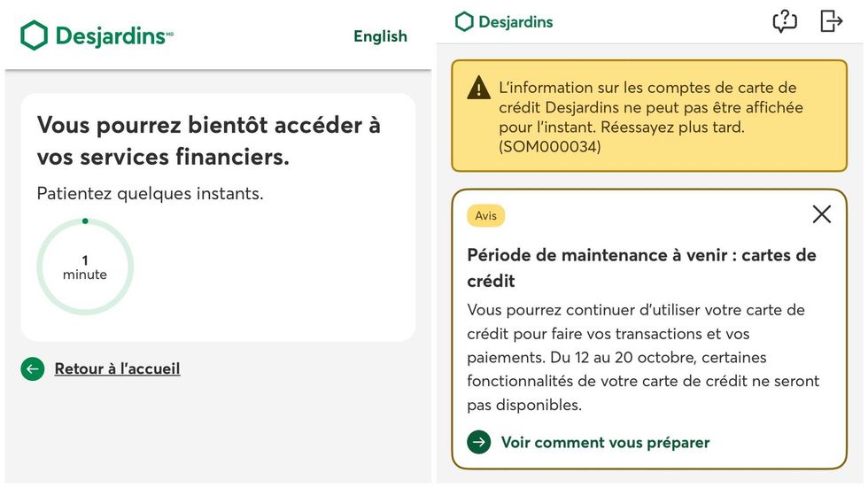Click the warning triangle icon in yellow alert
868x488 pixels.
tap(479, 88)
